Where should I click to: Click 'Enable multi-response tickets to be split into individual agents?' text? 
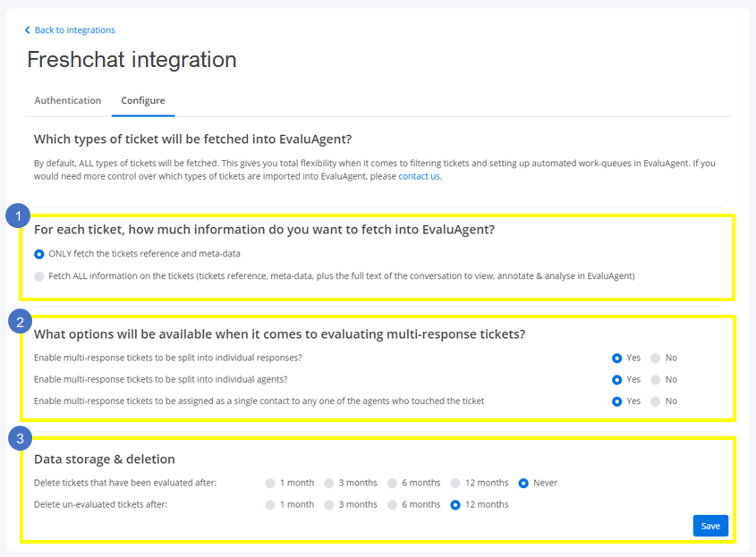[x=160, y=380]
